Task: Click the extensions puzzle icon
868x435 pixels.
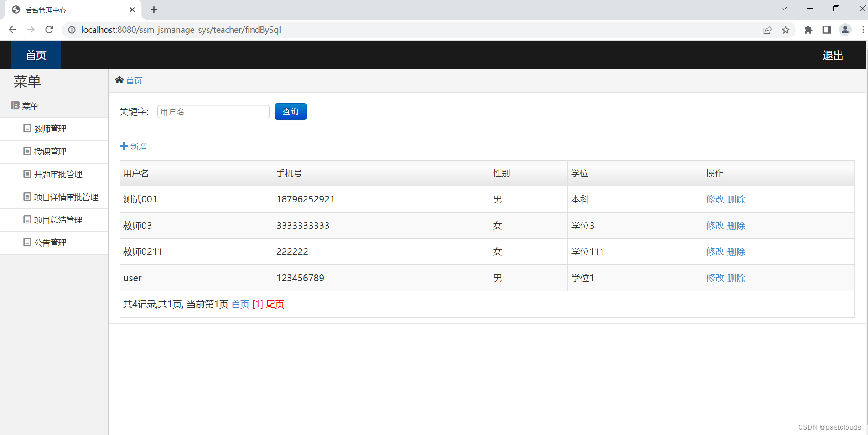Action: [x=808, y=30]
